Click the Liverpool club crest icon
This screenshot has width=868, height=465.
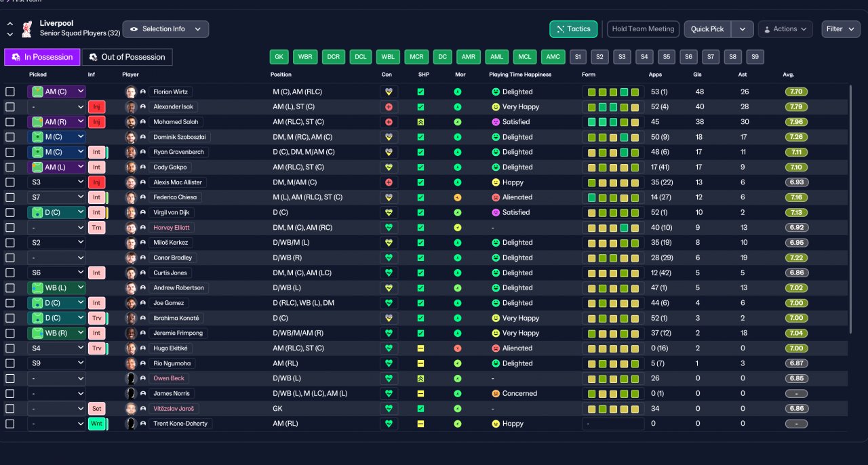[27, 28]
